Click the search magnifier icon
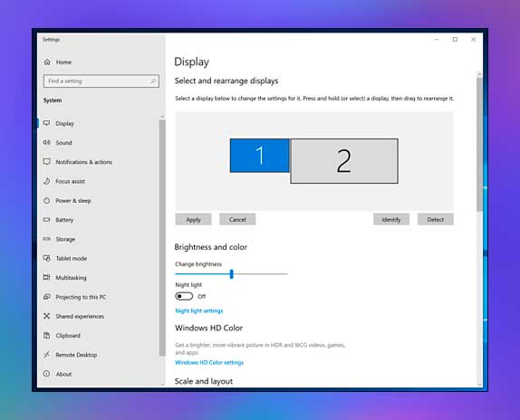This screenshot has height=420, width=520. [x=153, y=81]
